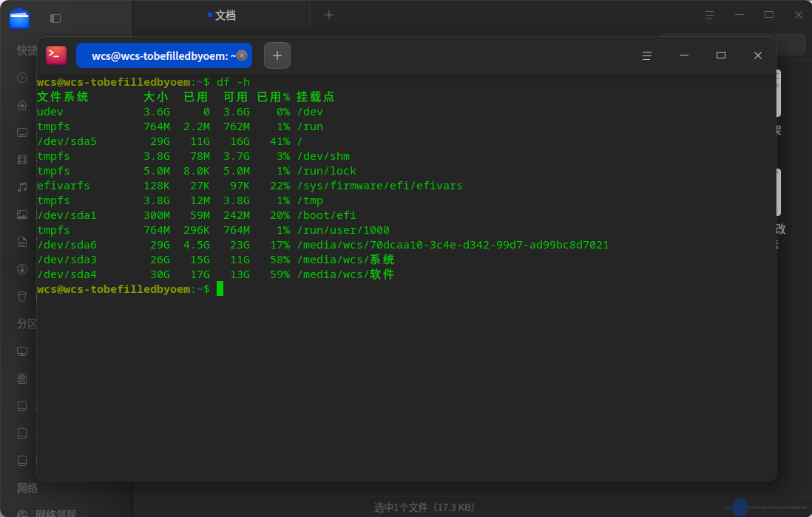Adjust the file manager icon size slider

pyautogui.click(x=740, y=507)
